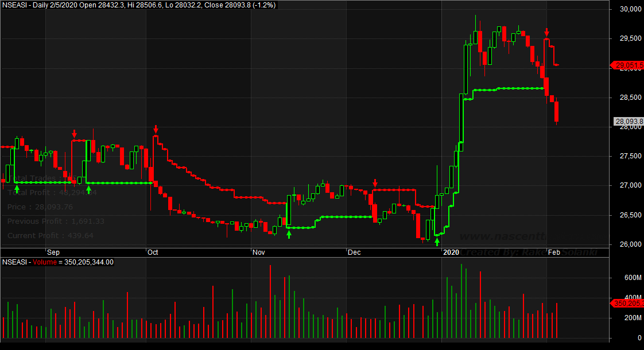Click the NSEASI Volume pane title

point(58,262)
